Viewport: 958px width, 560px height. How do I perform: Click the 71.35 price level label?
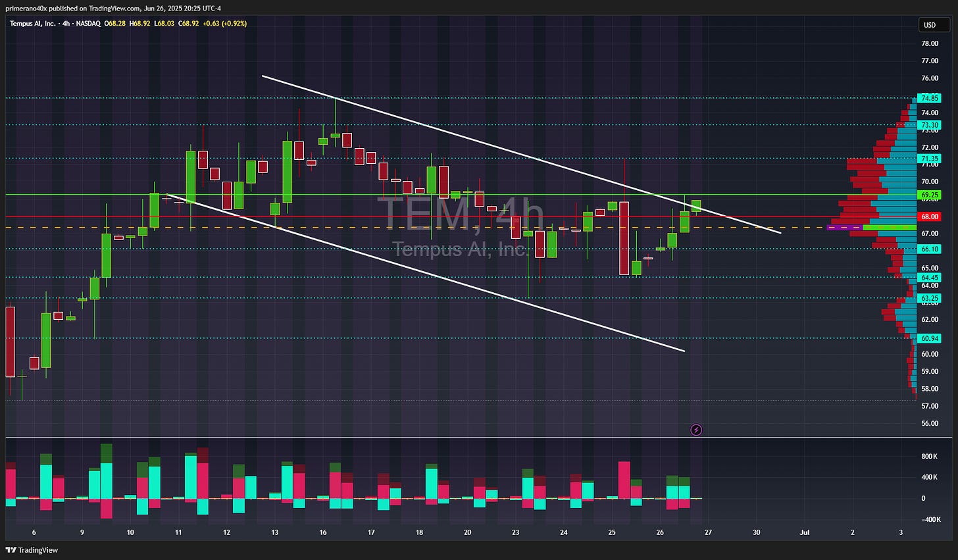click(930, 159)
